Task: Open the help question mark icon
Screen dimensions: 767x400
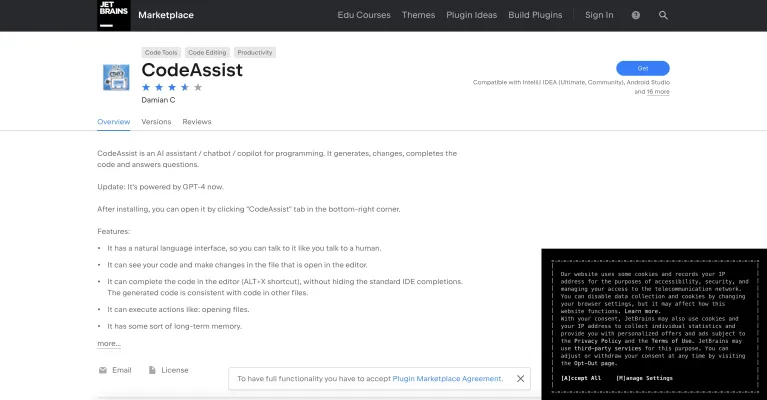Action: coord(635,15)
